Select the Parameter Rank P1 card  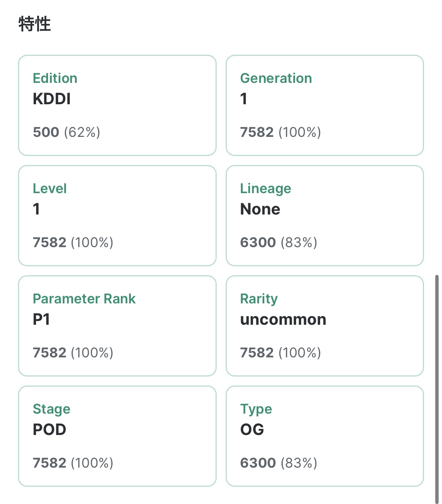(117, 326)
